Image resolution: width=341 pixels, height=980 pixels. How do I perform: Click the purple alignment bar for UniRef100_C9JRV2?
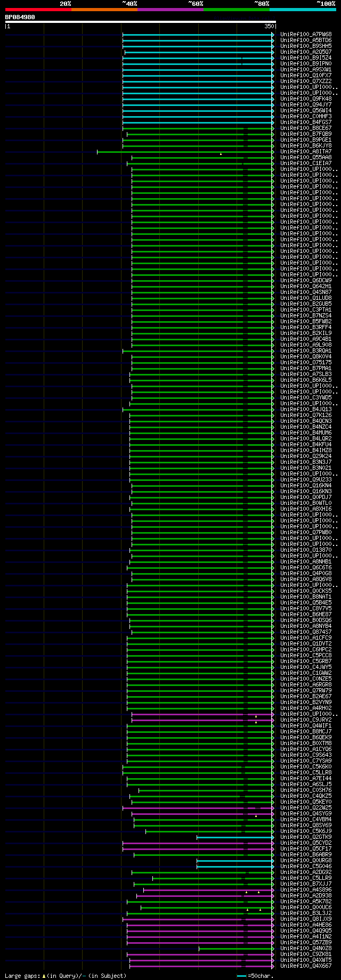(x=202, y=720)
